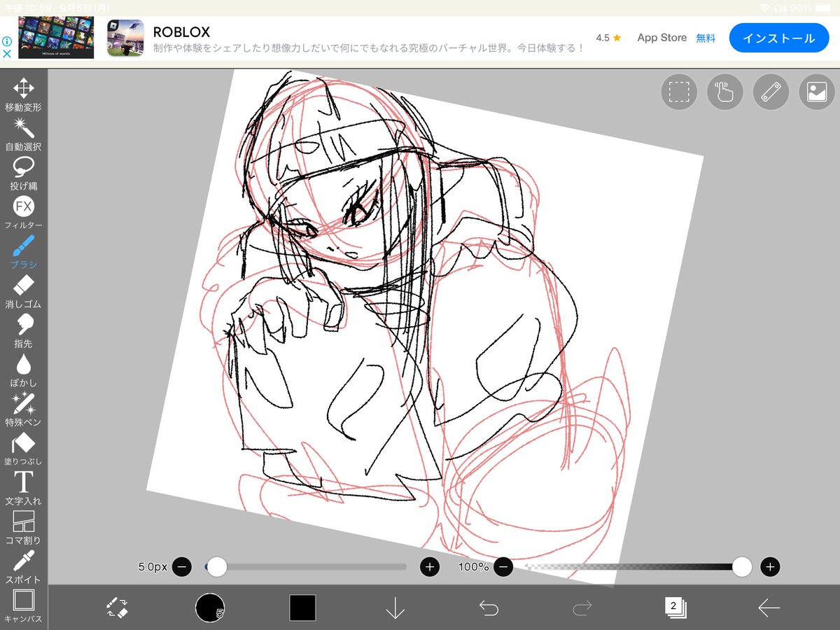This screenshot has height=630, width=840.
Task: Tap the battery indicator
Action: click(x=824, y=8)
